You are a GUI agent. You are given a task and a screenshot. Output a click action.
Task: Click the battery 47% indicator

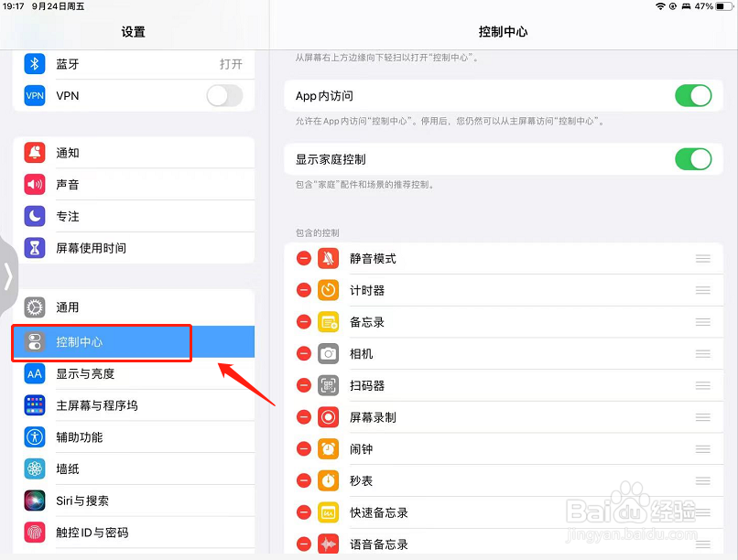[x=713, y=6]
